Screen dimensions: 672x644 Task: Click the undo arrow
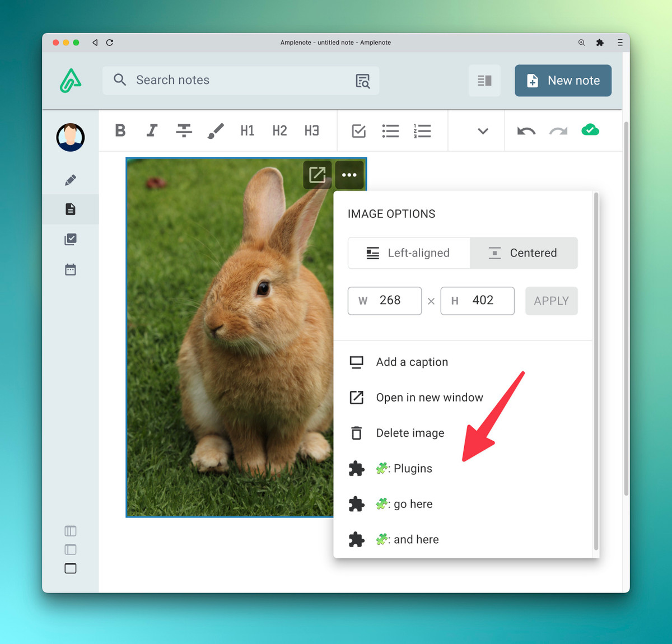tap(526, 131)
